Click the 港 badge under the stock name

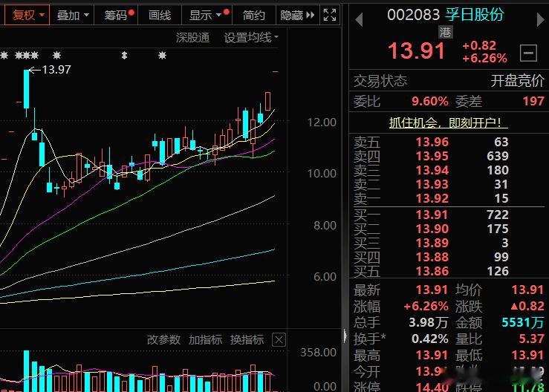click(446, 33)
